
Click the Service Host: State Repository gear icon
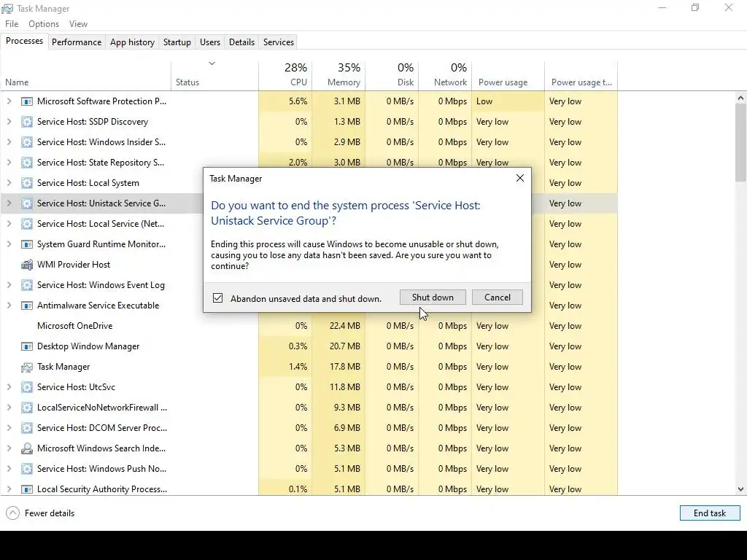[27, 163]
